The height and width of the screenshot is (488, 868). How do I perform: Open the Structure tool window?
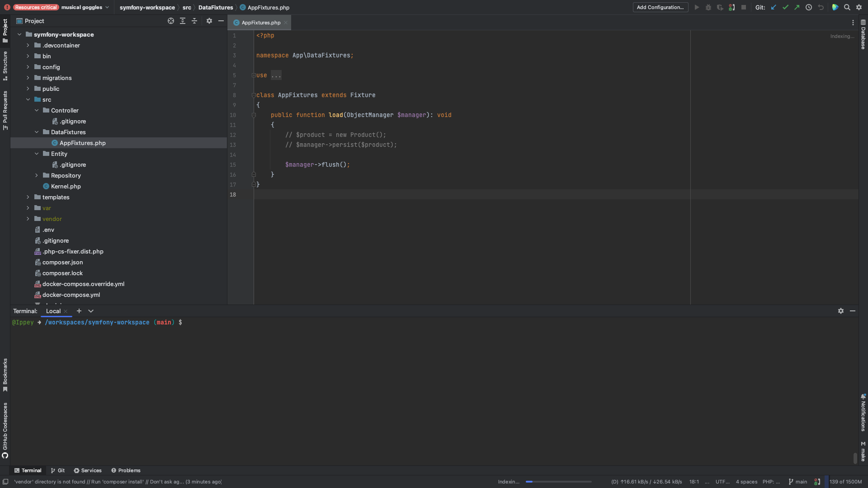5,68
